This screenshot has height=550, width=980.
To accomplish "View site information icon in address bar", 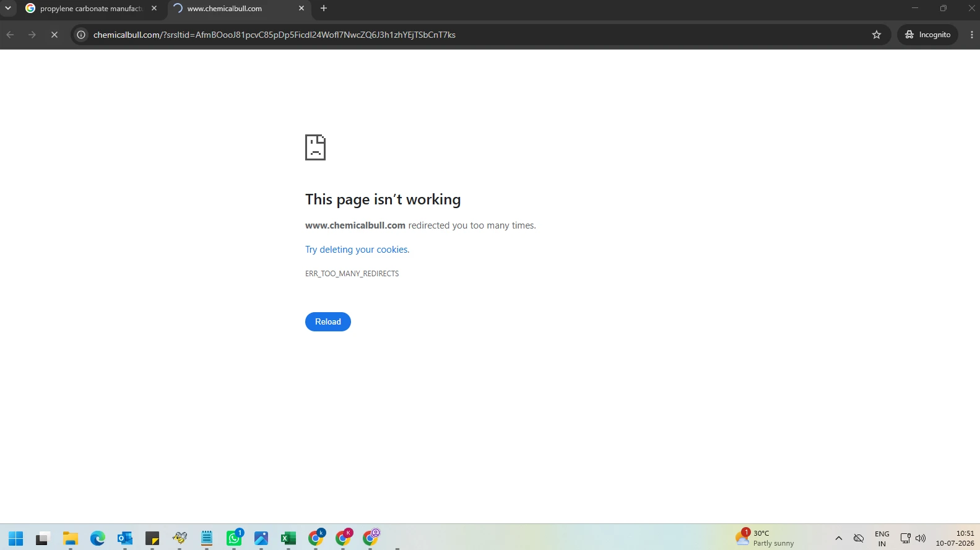I will pyautogui.click(x=81, y=35).
